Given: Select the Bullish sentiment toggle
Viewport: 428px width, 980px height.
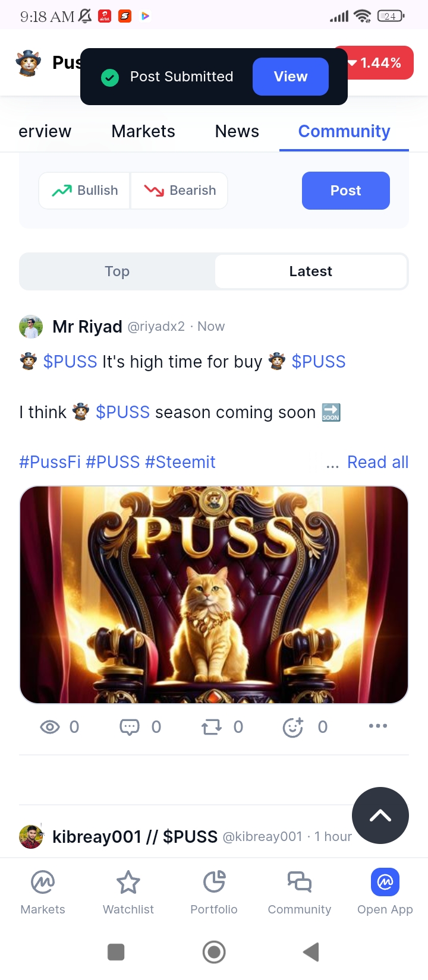Looking at the screenshot, I should click(x=84, y=191).
